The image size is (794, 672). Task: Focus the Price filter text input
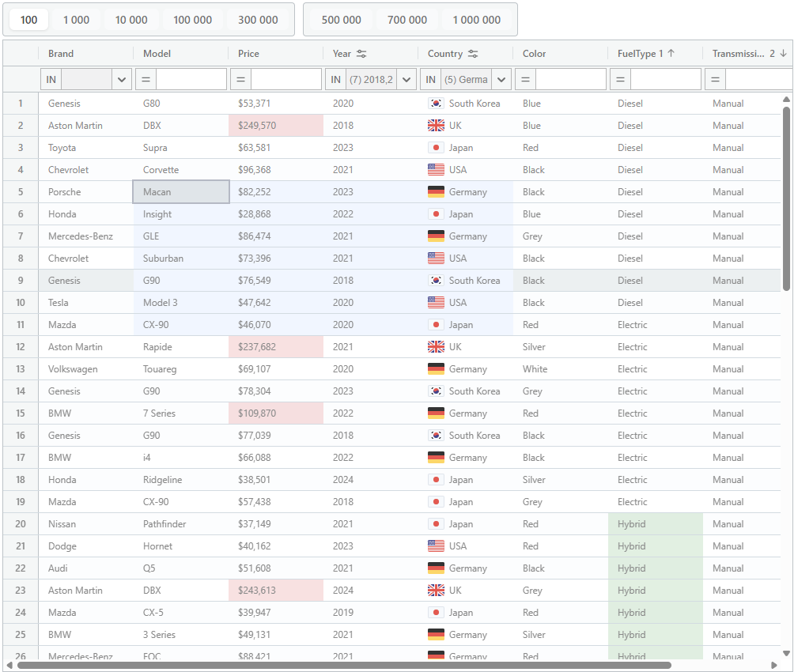point(286,80)
